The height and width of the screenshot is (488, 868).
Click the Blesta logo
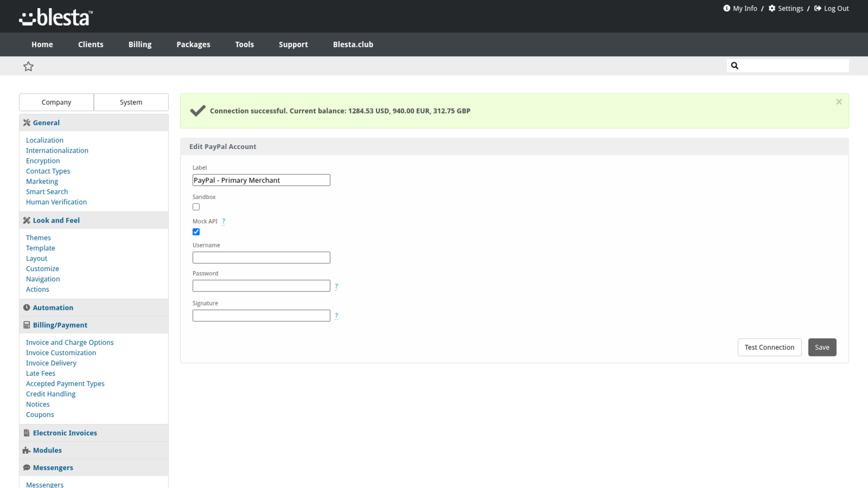click(x=56, y=17)
